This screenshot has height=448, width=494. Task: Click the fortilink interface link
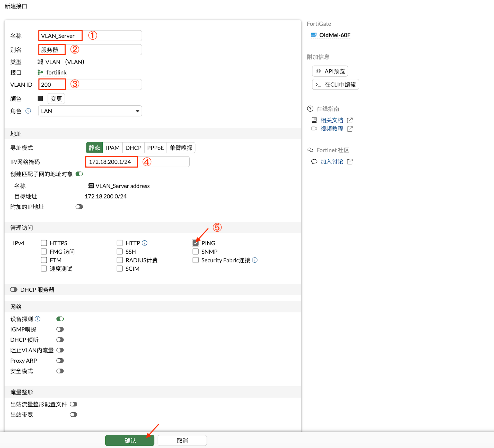[x=56, y=72]
